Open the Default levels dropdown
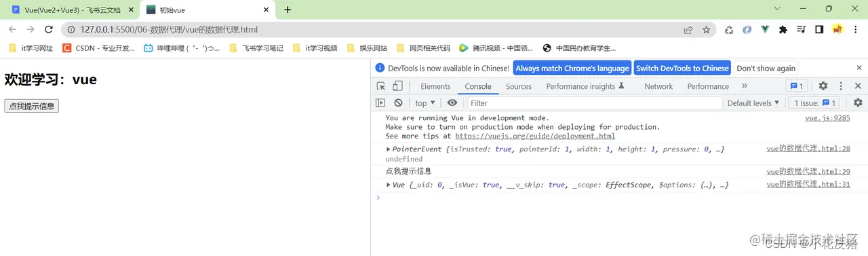The width and height of the screenshot is (868, 256). 753,103
